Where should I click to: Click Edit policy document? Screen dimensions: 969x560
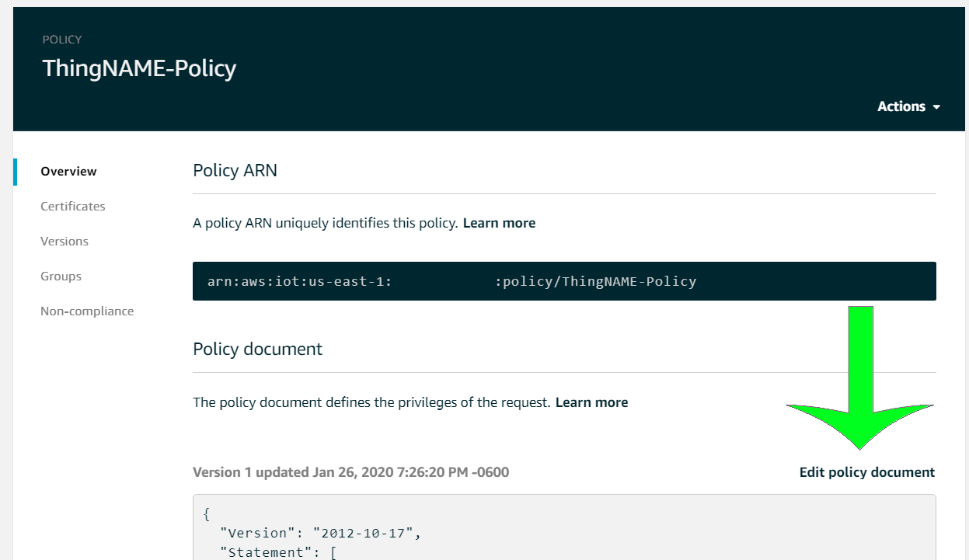click(866, 472)
